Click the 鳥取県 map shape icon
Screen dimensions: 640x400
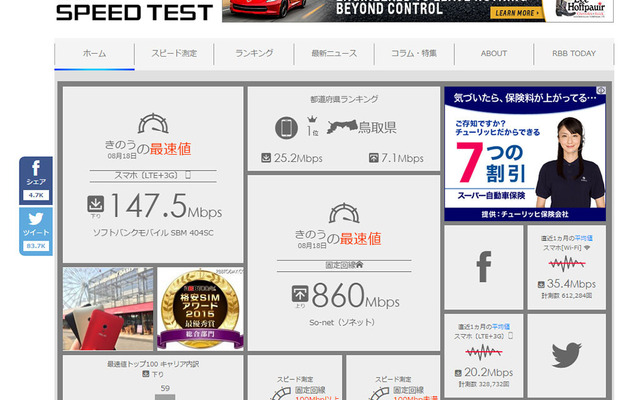coord(342,127)
